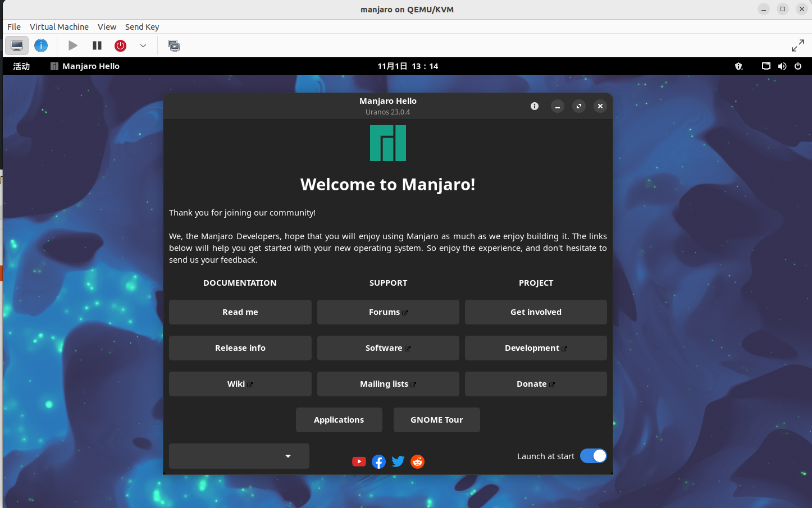Maximize the QEMU/KVM viewer window
Image resolution: width=812 pixels, height=508 pixels.
(x=783, y=9)
